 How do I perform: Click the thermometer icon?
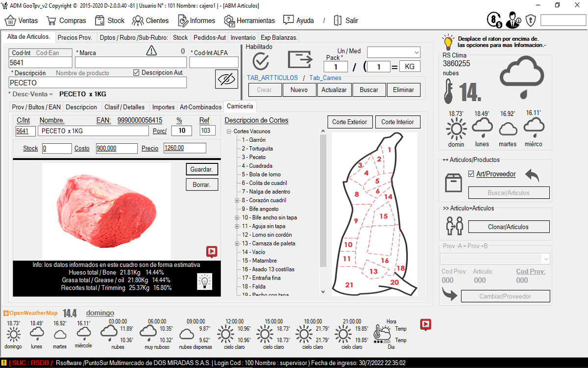tap(449, 92)
